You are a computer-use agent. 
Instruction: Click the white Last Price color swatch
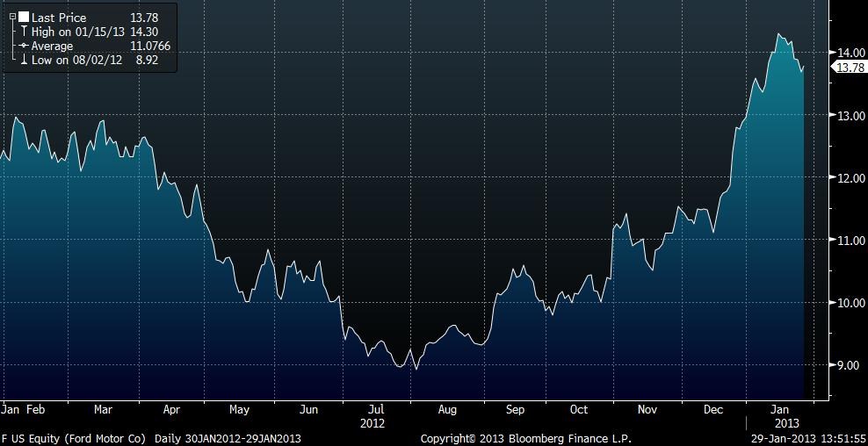pyautogui.click(x=23, y=18)
